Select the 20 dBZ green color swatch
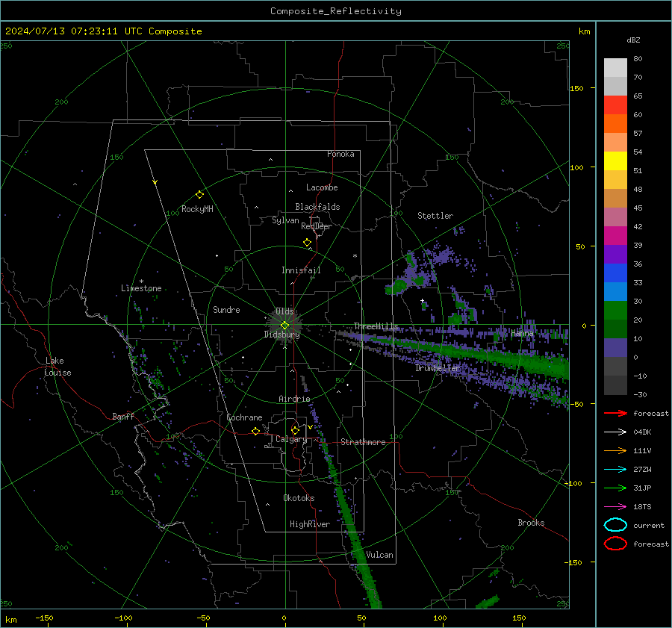672x628 pixels. coord(615,310)
